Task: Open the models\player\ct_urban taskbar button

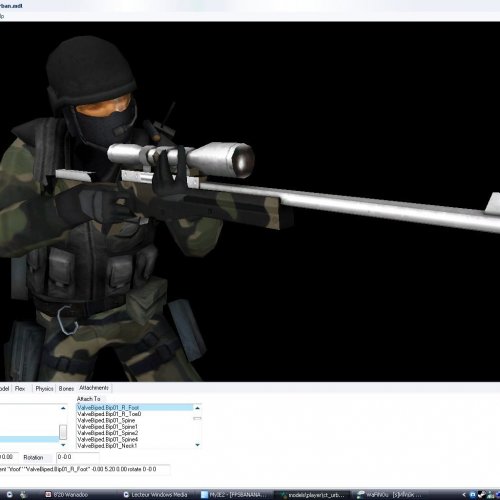Action: click(x=312, y=495)
